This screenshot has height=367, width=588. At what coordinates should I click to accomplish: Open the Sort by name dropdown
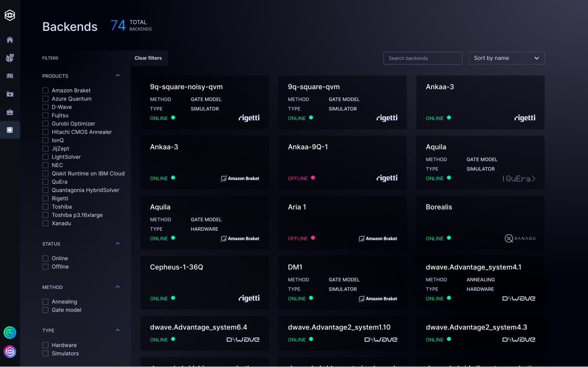click(x=506, y=58)
